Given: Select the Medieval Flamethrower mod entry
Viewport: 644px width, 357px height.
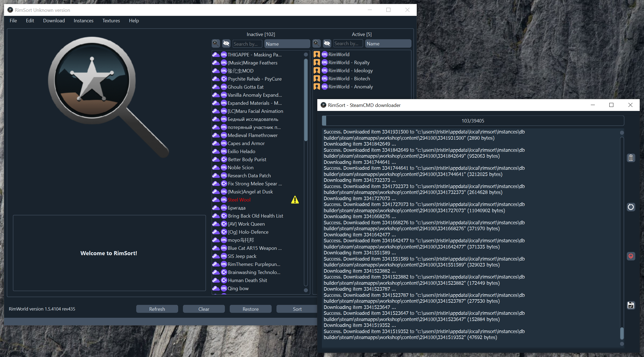Looking at the screenshot, I should [252, 135].
